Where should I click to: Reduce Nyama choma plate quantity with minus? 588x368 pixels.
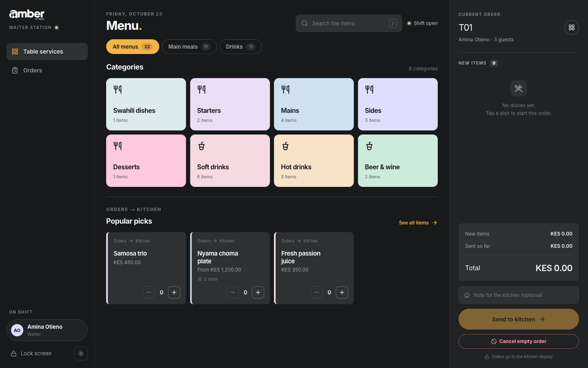pyautogui.click(x=233, y=292)
